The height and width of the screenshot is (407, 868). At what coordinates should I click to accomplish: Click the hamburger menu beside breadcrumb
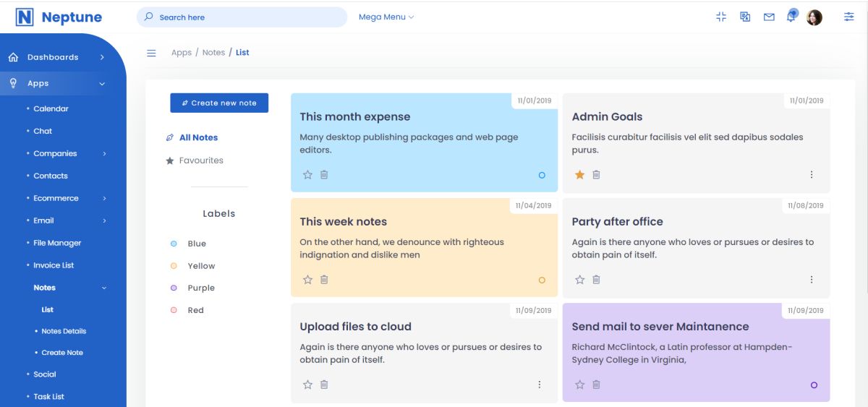coord(151,53)
